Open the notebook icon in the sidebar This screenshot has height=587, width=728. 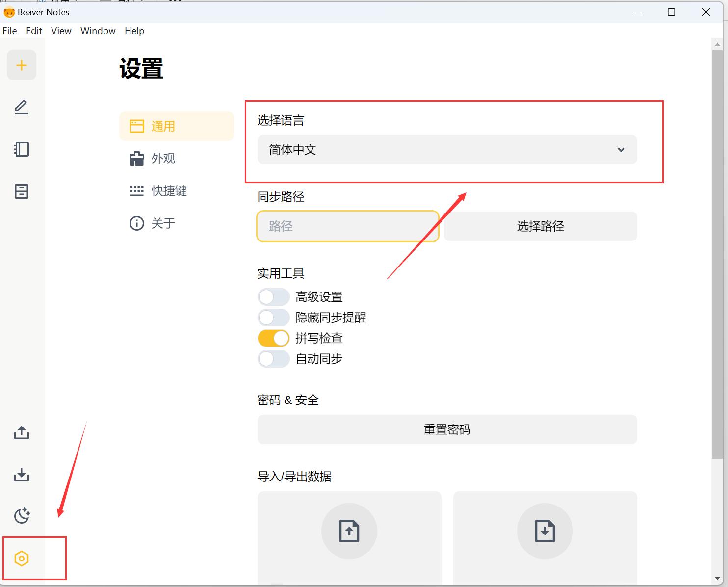tap(22, 149)
